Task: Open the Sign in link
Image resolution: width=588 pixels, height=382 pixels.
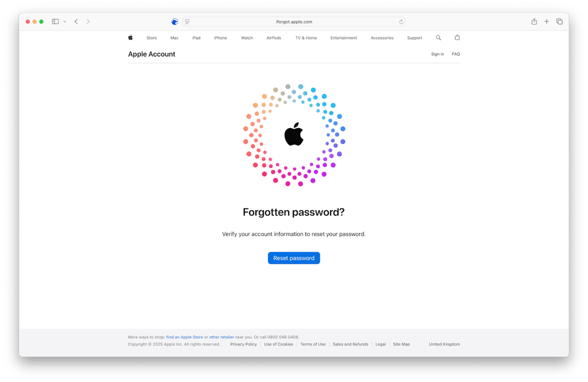Action: click(x=438, y=54)
